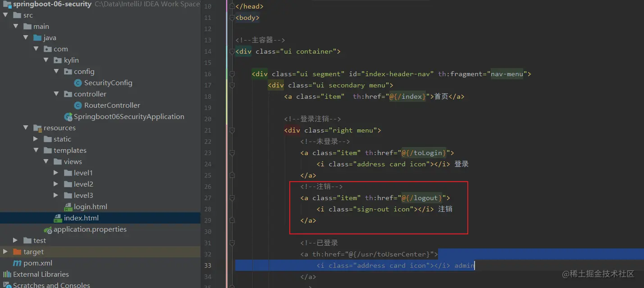Fold the right menu div at line 21
This screenshot has height=288, width=644.
tap(232, 130)
